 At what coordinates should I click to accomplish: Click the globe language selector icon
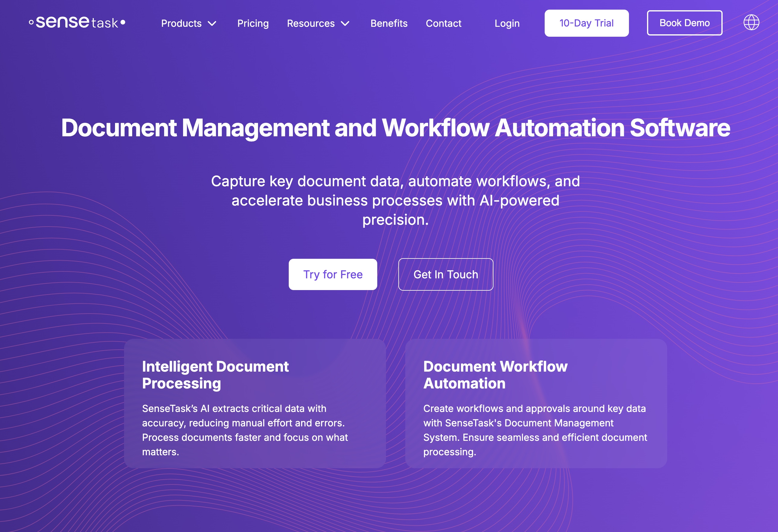[751, 23]
